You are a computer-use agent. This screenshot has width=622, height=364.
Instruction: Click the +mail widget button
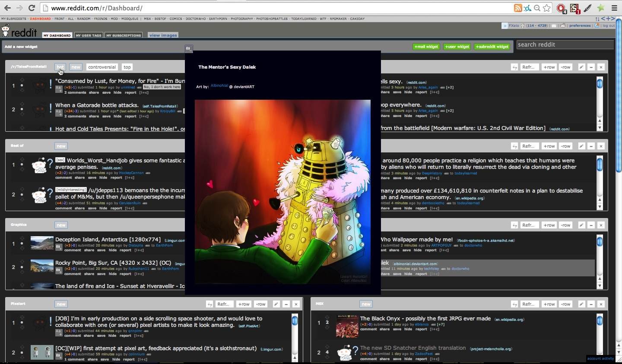click(426, 47)
